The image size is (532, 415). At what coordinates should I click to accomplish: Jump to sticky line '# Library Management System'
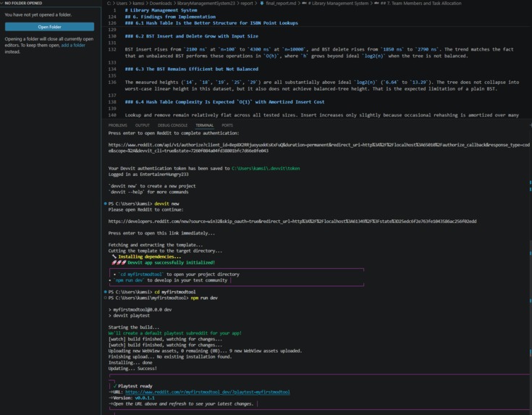click(x=161, y=10)
